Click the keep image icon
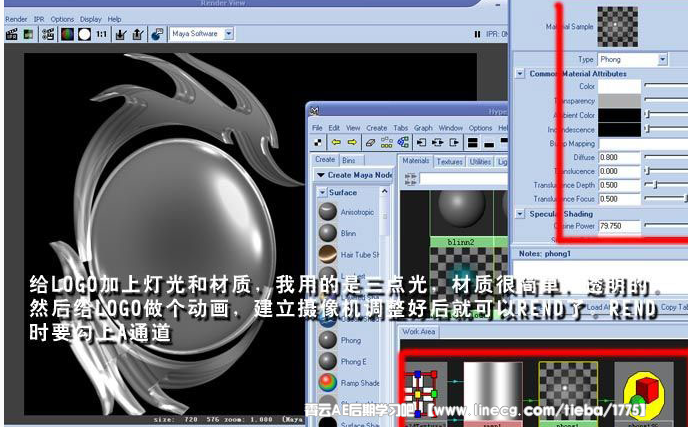 tap(121, 34)
